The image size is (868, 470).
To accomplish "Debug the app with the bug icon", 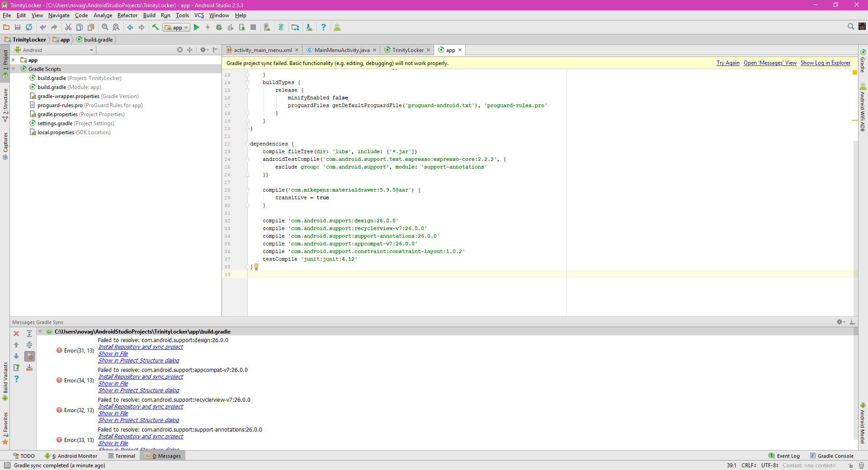I will tap(219, 28).
